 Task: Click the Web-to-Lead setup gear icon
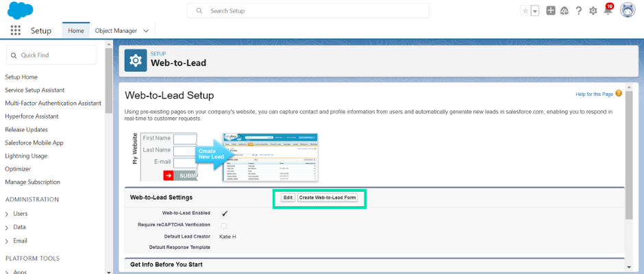point(136,61)
